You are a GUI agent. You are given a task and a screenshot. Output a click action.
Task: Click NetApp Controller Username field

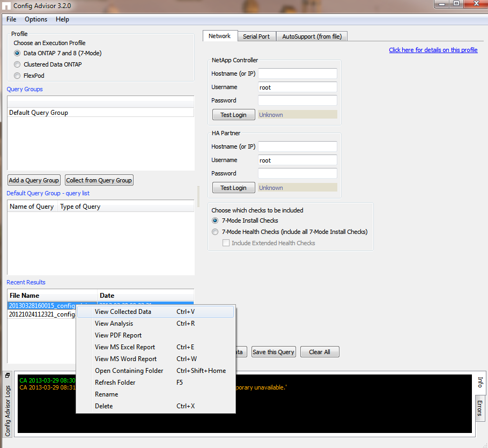point(298,87)
